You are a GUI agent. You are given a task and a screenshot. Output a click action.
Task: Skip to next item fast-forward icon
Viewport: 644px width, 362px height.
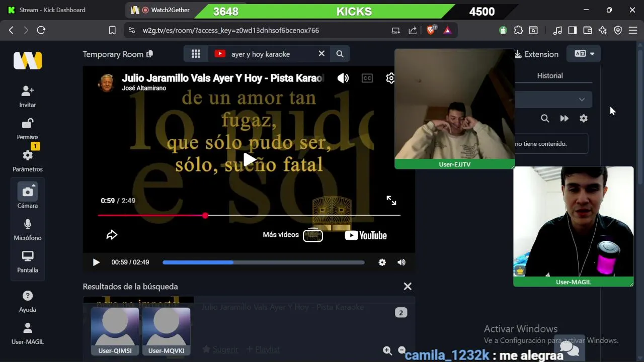click(x=564, y=119)
